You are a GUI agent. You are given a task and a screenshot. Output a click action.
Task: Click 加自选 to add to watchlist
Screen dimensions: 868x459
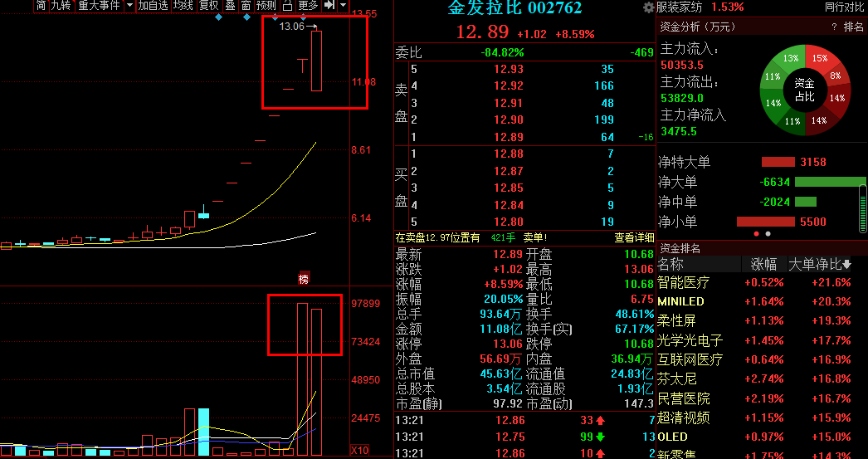153,6
